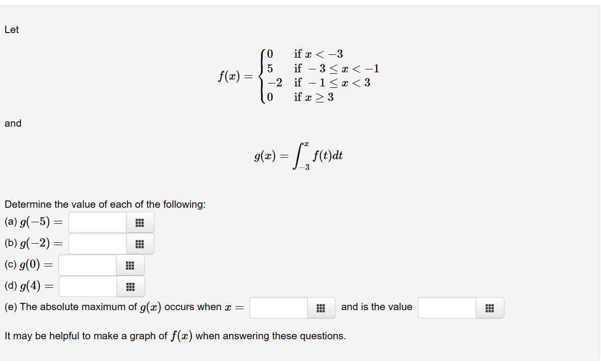The image size is (601, 364).
Task: Open the math keypad for g(-5)
Action: (140, 222)
